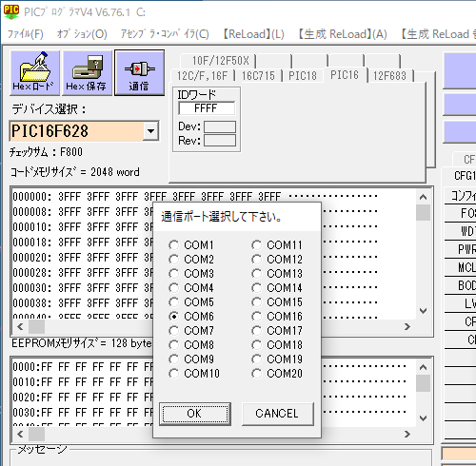Click the 【ReLoad】(L) menu item
Image resolution: width=476 pixels, height=466 pixels.
253,34
